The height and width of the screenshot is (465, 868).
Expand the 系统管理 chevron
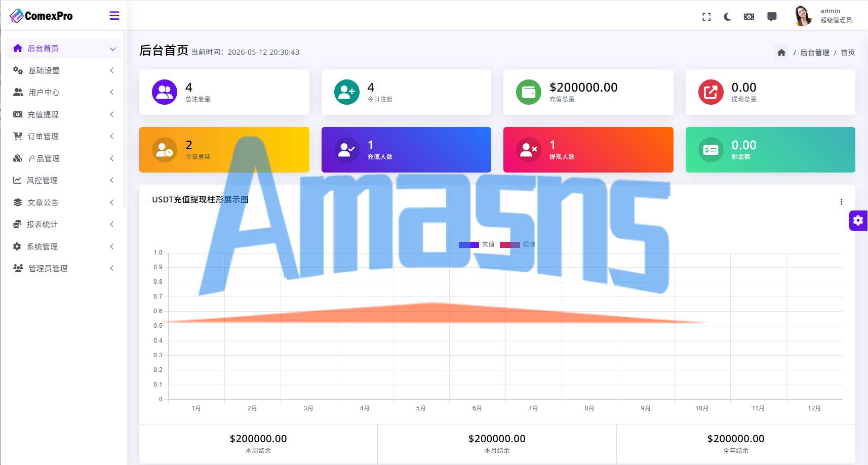tap(112, 246)
